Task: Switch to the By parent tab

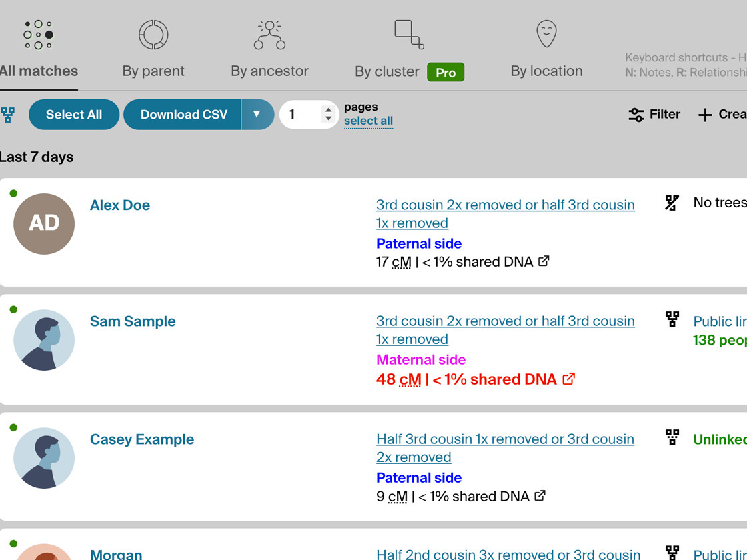Action: point(153,71)
